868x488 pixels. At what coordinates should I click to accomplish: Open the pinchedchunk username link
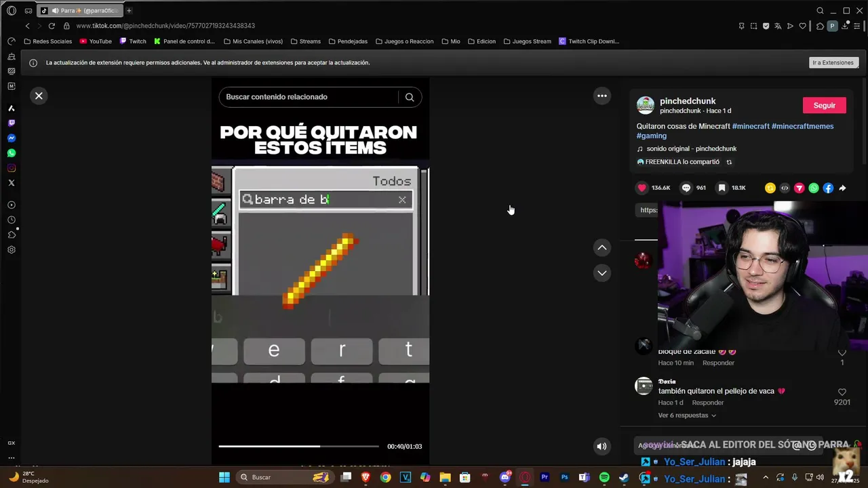point(688,101)
